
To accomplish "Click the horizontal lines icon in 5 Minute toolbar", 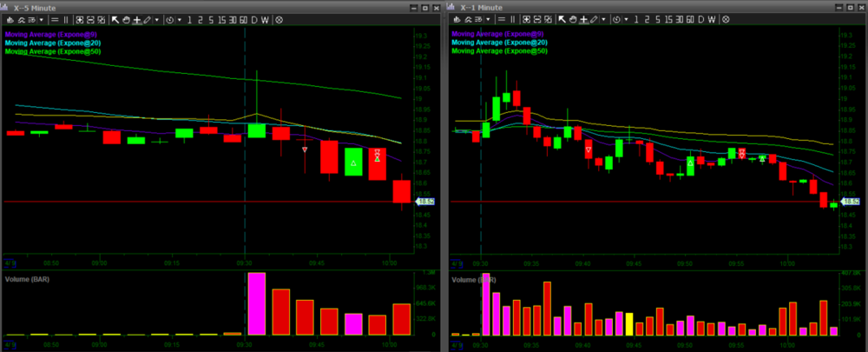I will point(55,19).
